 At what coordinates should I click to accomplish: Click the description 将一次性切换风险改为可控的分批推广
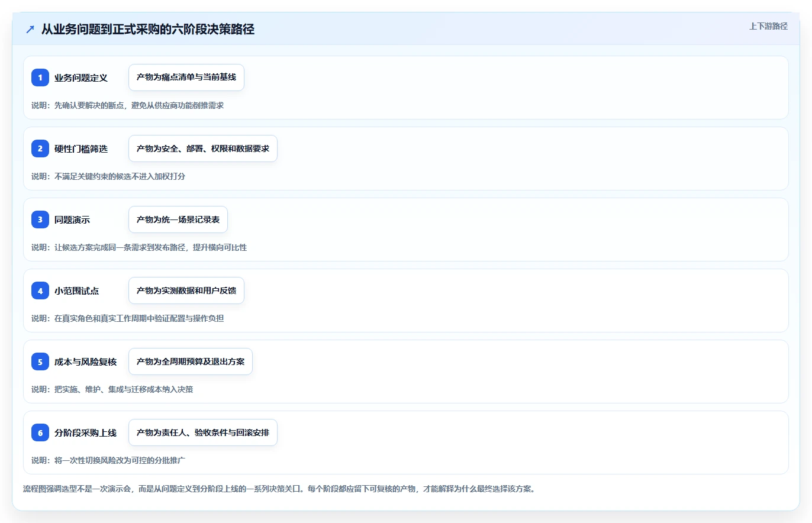point(108,460)
